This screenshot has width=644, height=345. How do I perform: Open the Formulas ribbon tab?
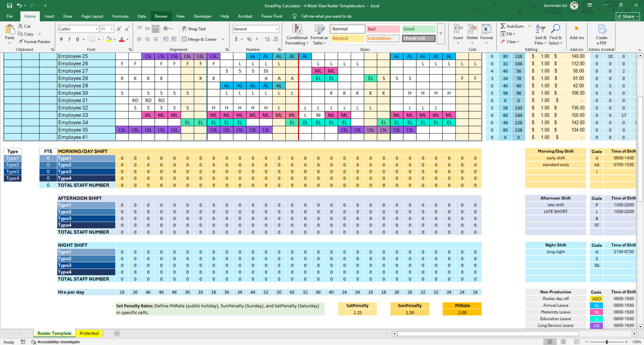120,16
